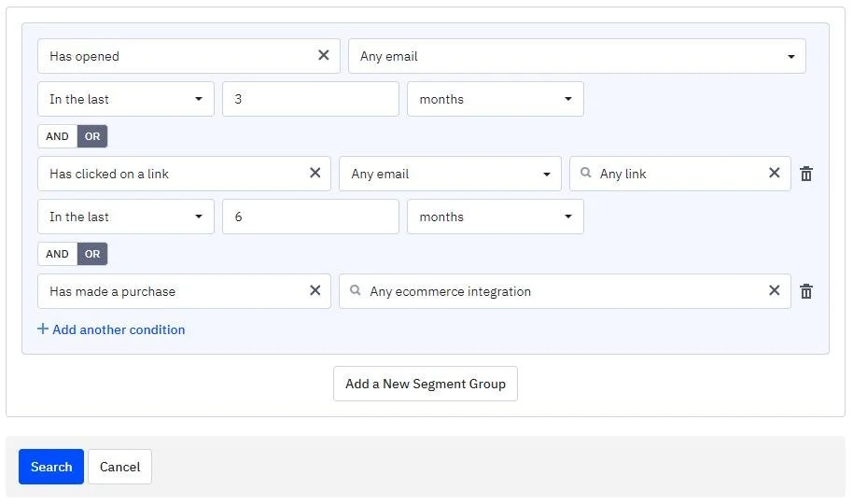Set second condition operator to AND
This screenshot has width=853, height=504.
click(x=57, y=254)
